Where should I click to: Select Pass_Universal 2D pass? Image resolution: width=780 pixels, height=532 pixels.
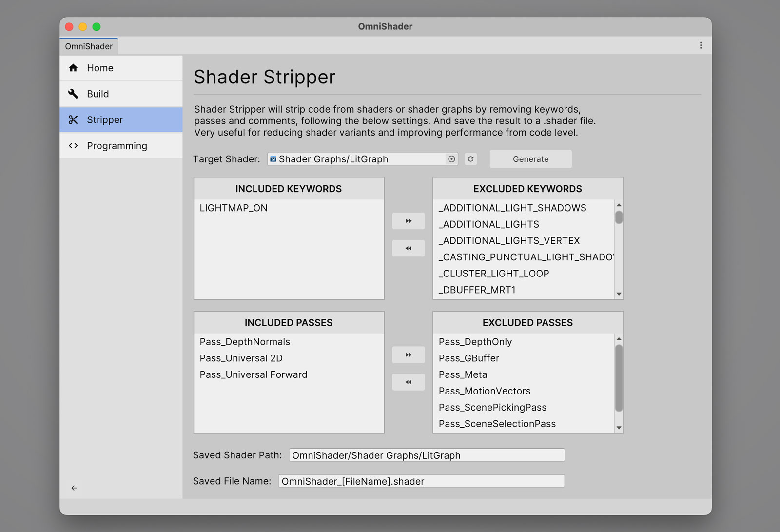pos(289,358)
